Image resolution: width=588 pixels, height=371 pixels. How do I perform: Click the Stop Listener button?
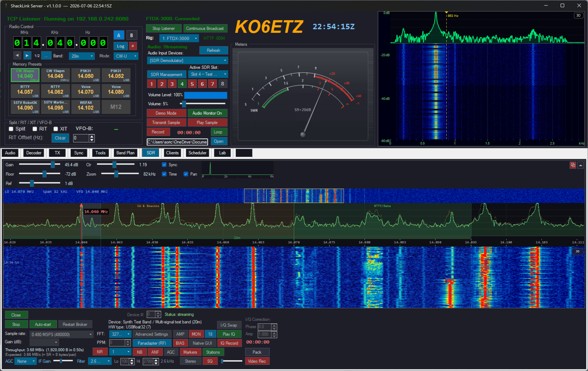pyautogui.click(x=164, y=28)
